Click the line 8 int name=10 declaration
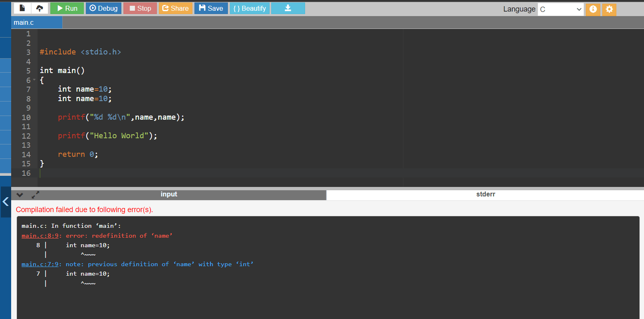 [x=85, y=99]
